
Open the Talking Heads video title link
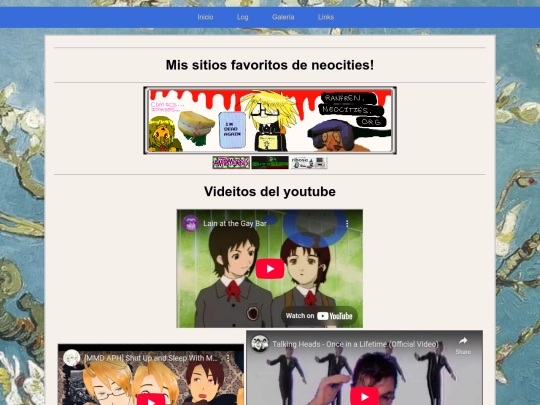(x=355, y=344)
